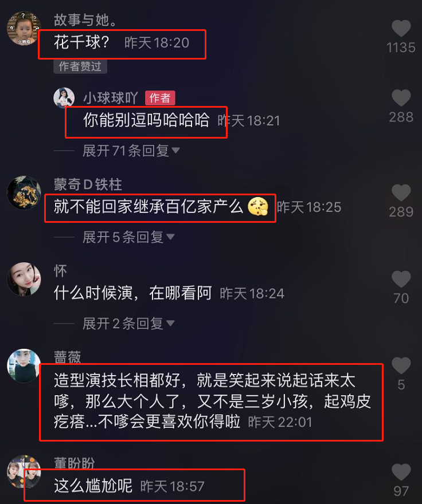
Task: Tap the username 小球球吖
Action: pos(111,98)
